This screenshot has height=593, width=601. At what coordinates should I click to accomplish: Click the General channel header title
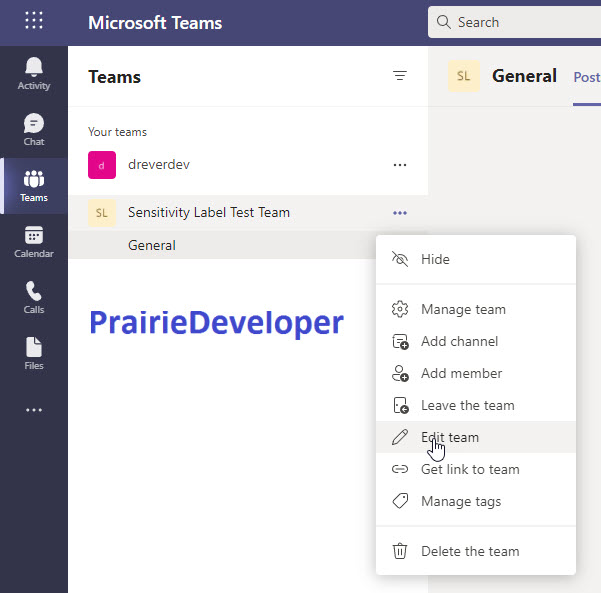pos(524,76)
